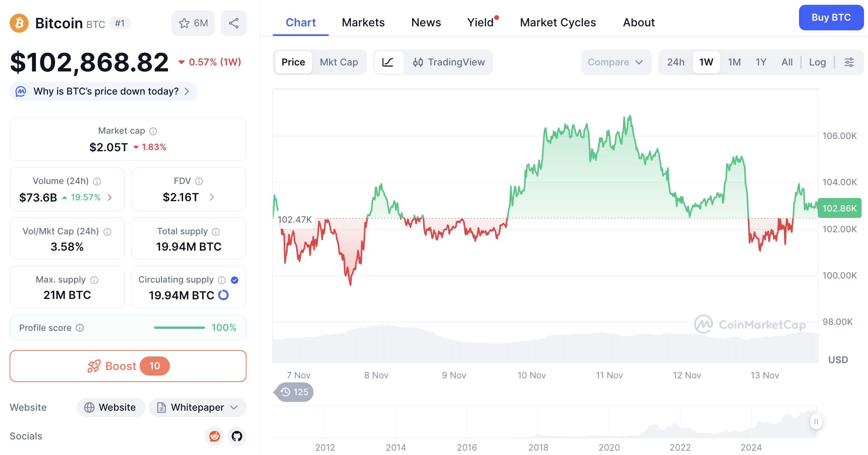Pause the chart minimap playback
Image resolution: width=868 pixels, height=455 pixels.
click(816, 421)
